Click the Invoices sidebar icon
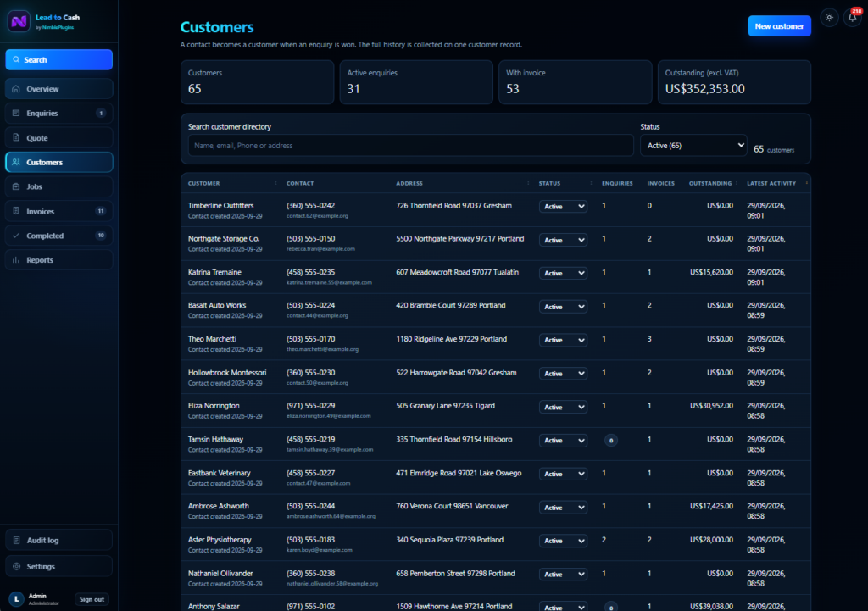 coord(16,211)
